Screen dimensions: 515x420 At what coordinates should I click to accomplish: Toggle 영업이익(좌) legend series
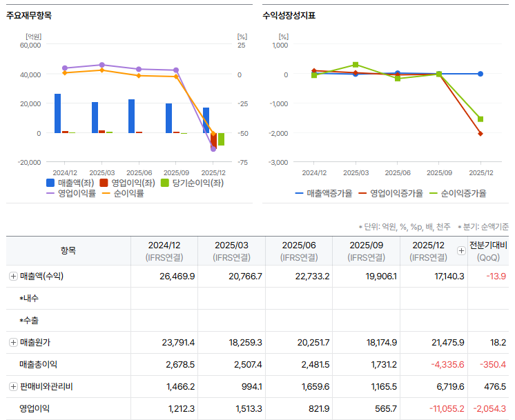coord(127,183)
